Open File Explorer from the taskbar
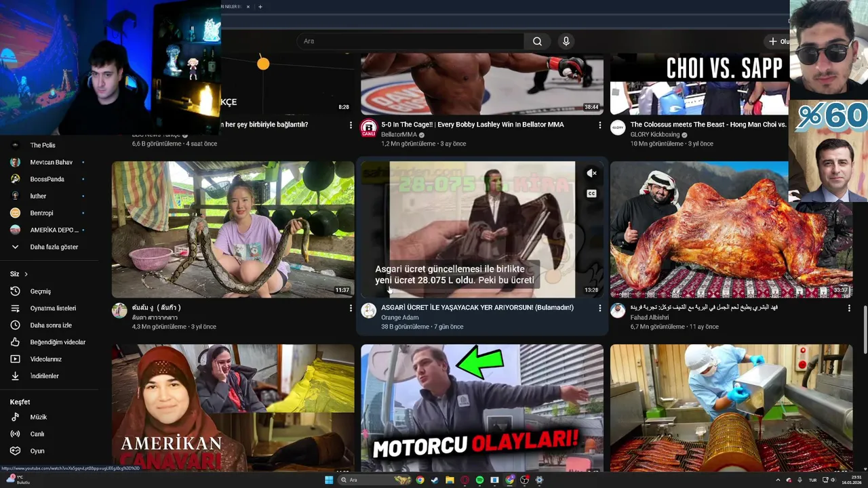 point(450,480)
